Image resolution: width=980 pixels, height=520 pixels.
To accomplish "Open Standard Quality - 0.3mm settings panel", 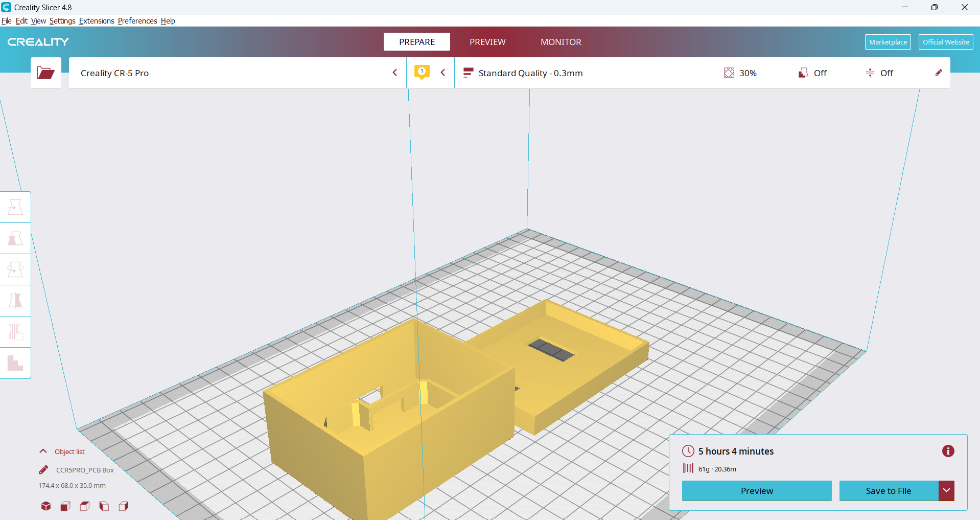I will 702,73.
